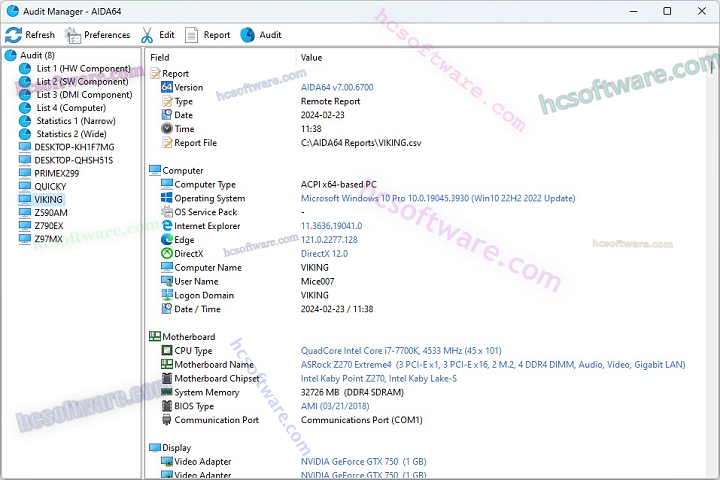This screenshot has width=720, height=480.
Task: Click the Internet Explorer icon
Action: [167, 226]
